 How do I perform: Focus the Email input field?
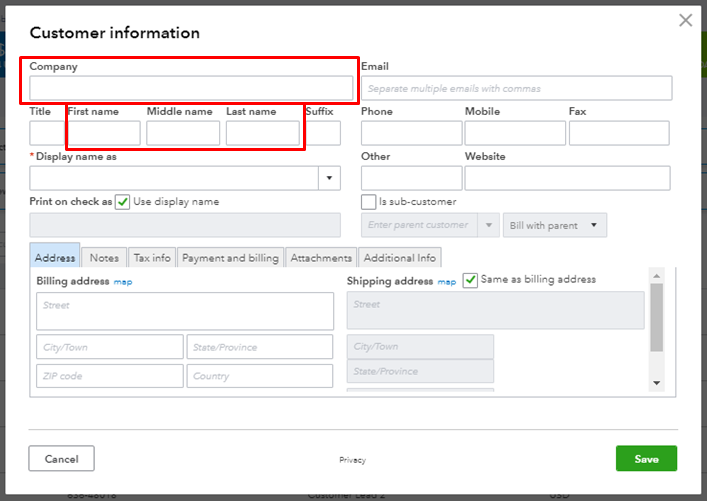pos(516,88)
